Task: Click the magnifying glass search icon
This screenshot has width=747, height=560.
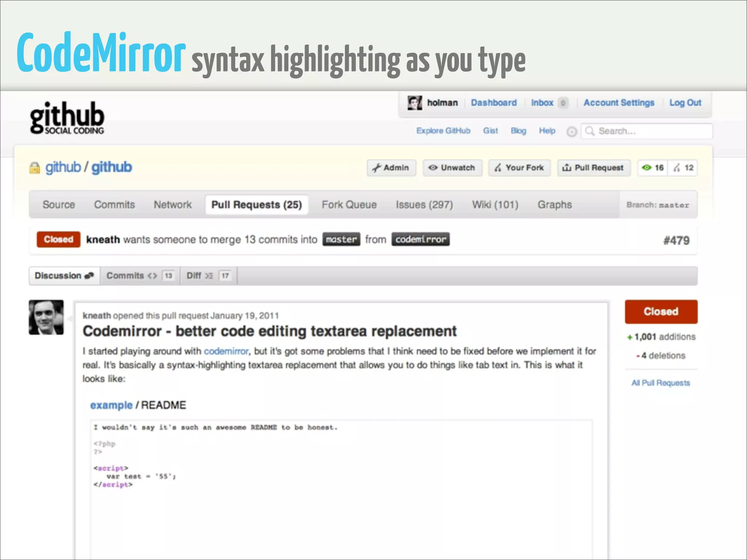Action: [x=589, y=131]
